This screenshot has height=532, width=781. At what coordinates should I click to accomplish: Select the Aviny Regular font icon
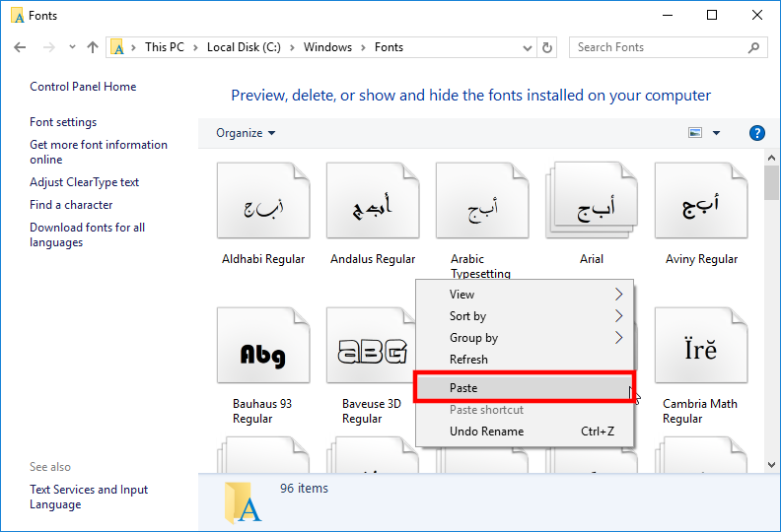[700, 204]
